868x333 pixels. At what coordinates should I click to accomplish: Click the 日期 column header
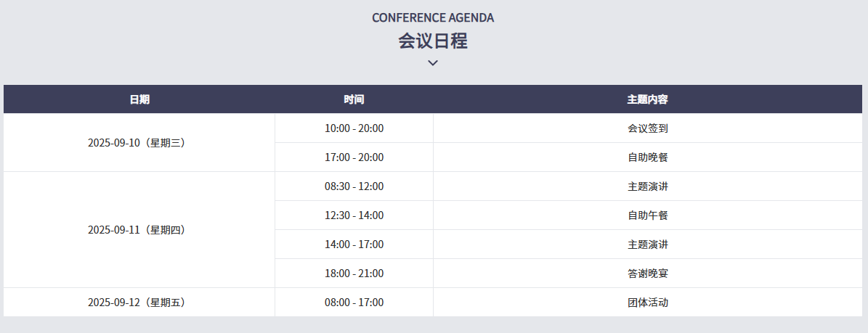pos(139,99)
